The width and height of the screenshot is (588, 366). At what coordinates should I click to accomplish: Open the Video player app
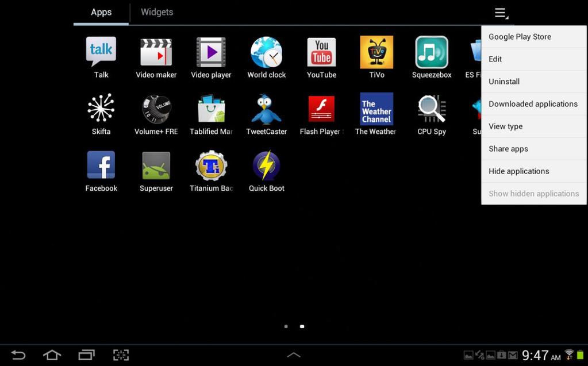click(x=211, y=57)
